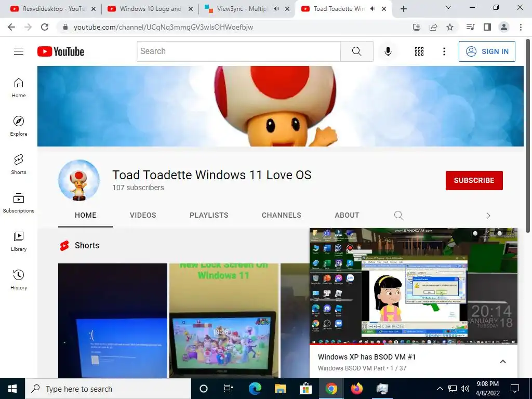Click the page vertical scrollbar
Viewport: 532px width, 399px height.
coord(528,136)
